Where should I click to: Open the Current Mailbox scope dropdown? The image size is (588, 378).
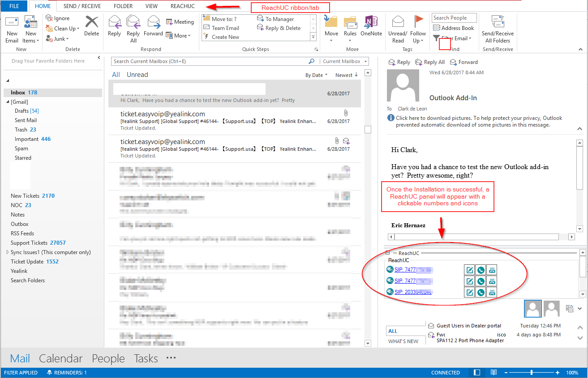(x=344, y=61)
